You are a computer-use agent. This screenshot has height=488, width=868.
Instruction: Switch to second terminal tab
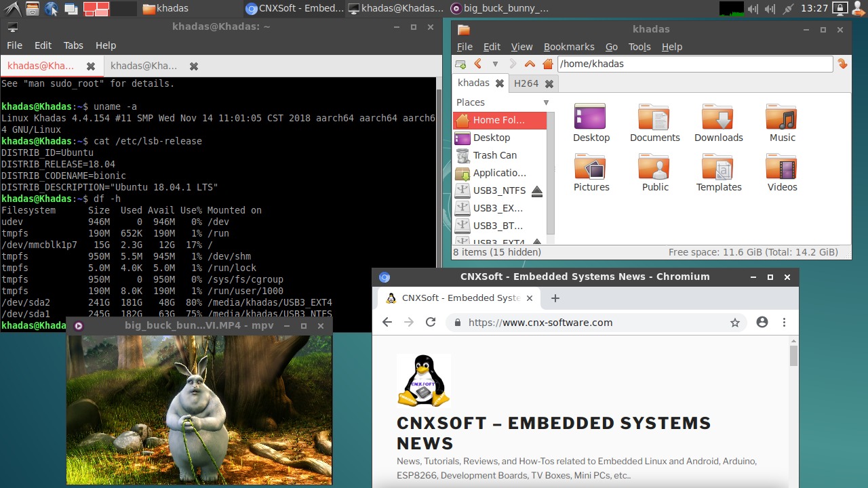(144, 66)
